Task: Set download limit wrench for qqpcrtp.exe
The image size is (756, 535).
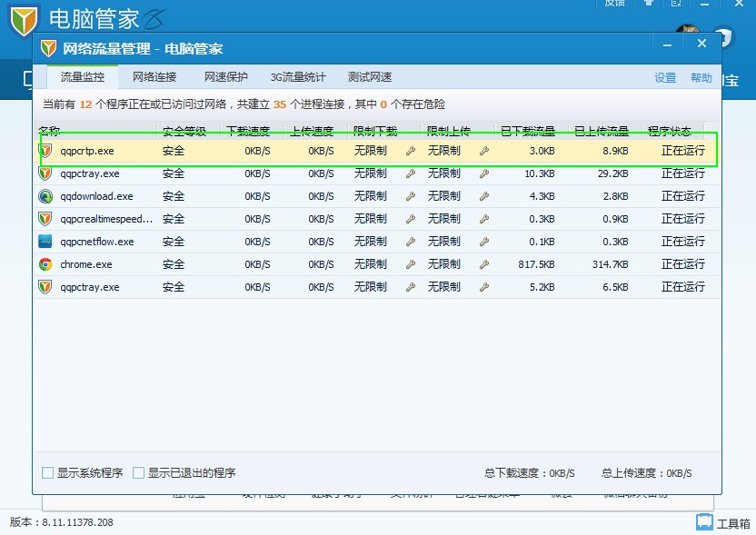Action: tap(411, 151)
